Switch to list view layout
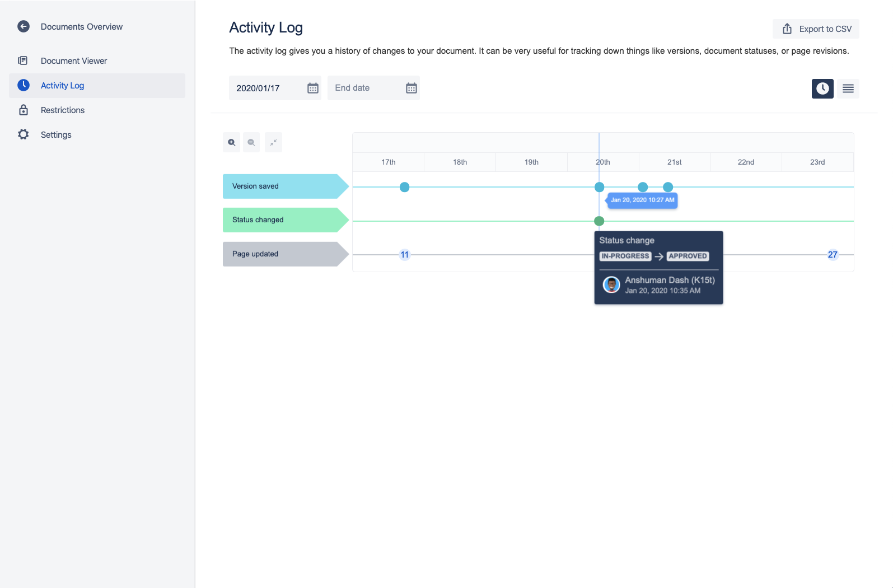 pyautogui.click(x=848, y=88)
